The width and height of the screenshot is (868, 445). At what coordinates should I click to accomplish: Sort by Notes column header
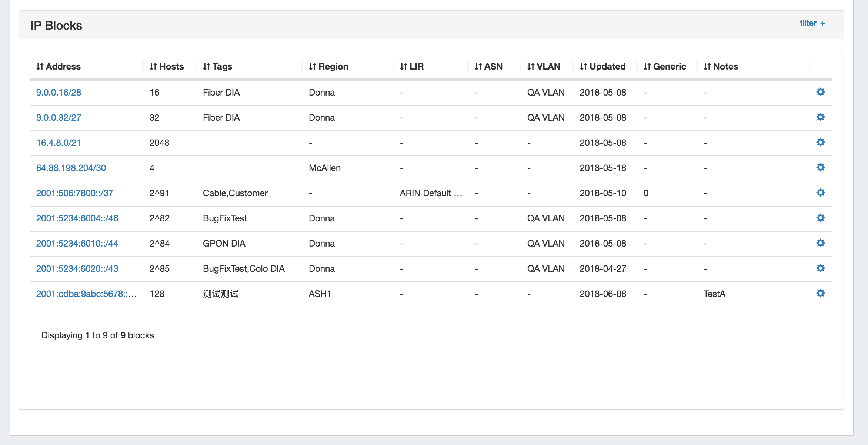721,67
